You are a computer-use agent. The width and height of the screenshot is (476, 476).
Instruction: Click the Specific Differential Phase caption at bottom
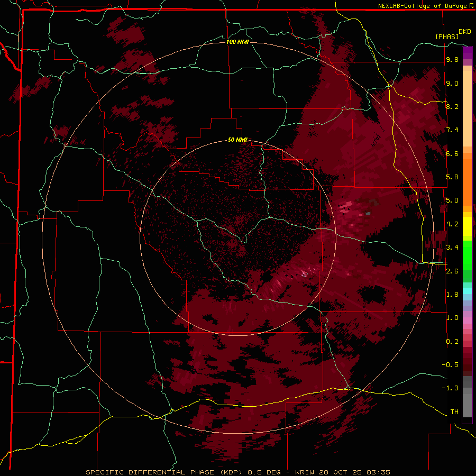tap(238, 472)
